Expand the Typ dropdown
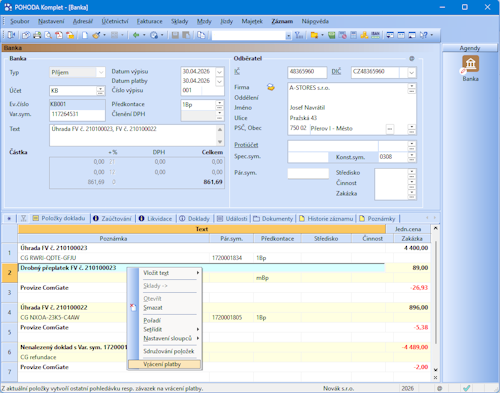 pos(101,72)
